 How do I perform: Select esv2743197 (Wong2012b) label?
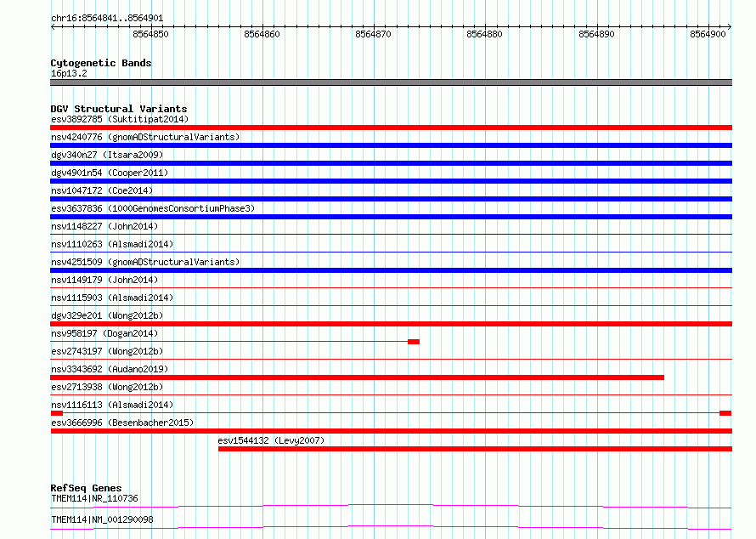pyautogui.click(x=107, y=351)
